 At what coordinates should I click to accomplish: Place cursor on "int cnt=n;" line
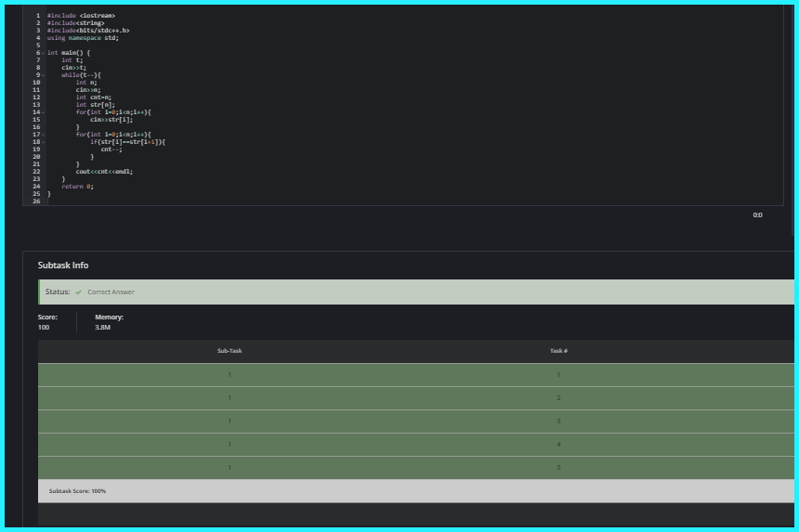pos(94,97)
